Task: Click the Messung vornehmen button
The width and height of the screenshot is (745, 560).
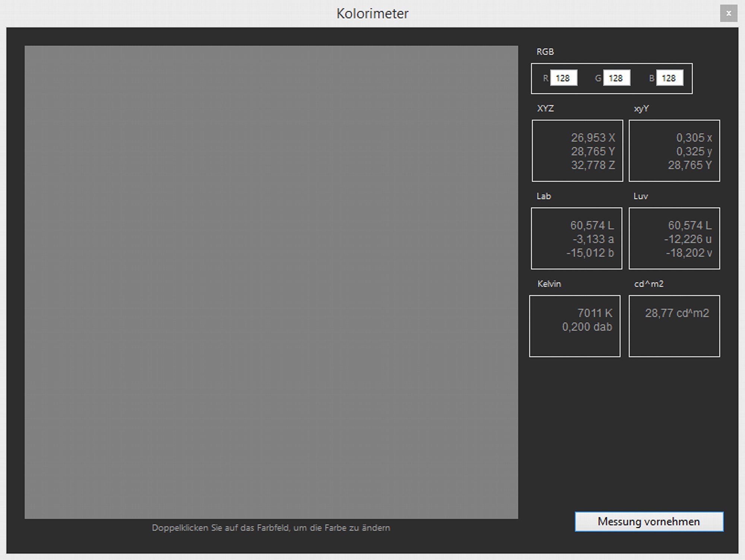Action: [649, 522]
